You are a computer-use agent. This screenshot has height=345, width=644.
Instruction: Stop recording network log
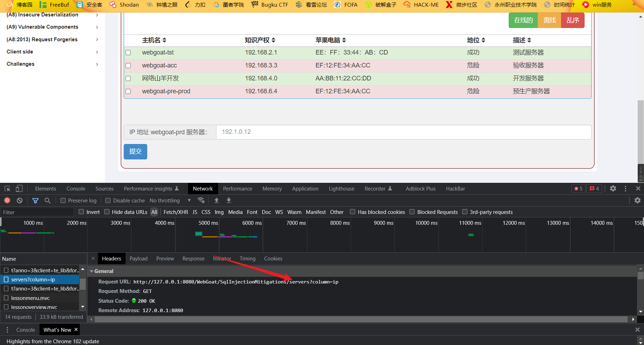pyautogui.click(x=7, y=201)
